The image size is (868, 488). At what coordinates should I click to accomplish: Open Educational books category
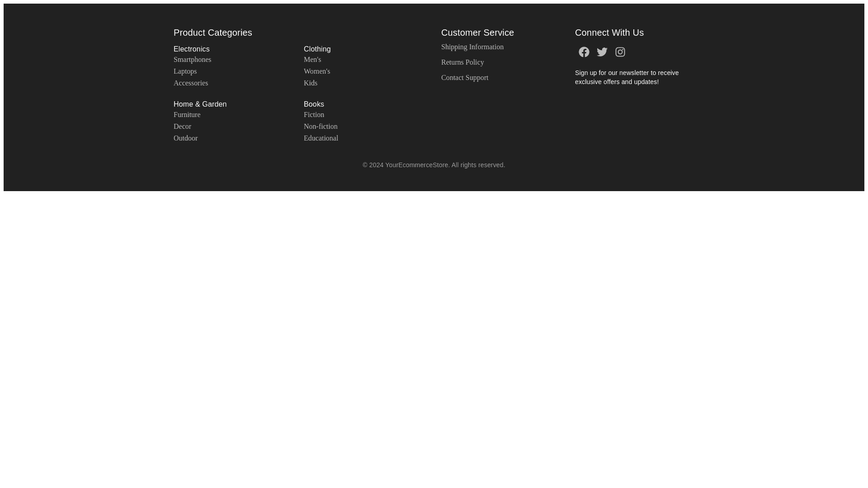pyautogui.click(x=321, y=138)
